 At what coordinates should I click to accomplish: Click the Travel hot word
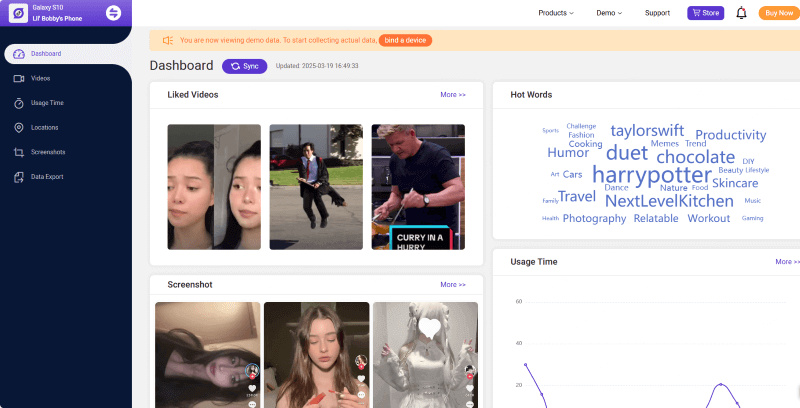[x=577, y=196]
